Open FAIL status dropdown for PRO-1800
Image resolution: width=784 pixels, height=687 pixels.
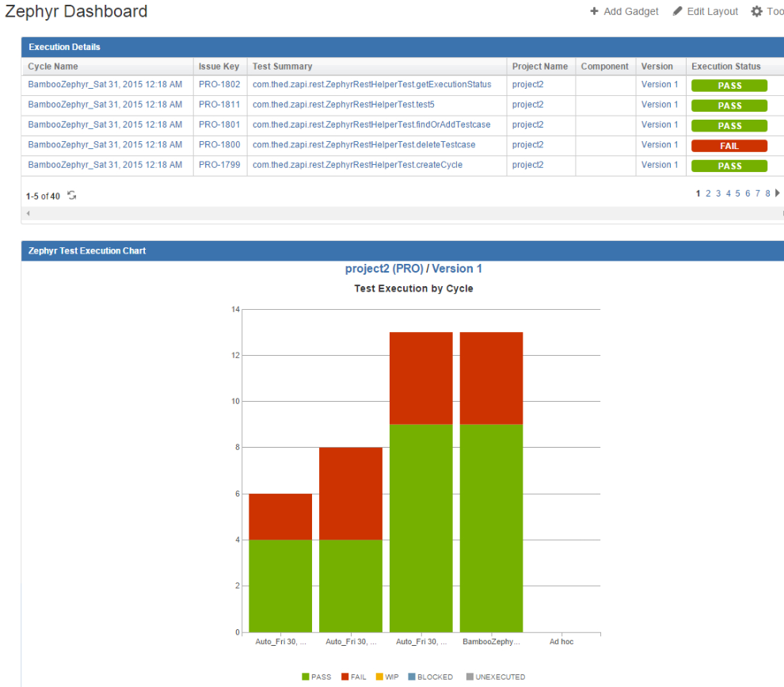click(x=729, y=146)
